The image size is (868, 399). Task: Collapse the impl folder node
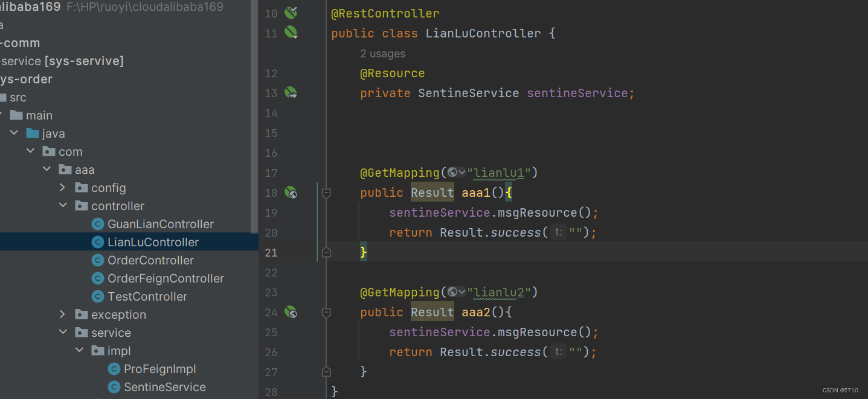tap(79, 350)
